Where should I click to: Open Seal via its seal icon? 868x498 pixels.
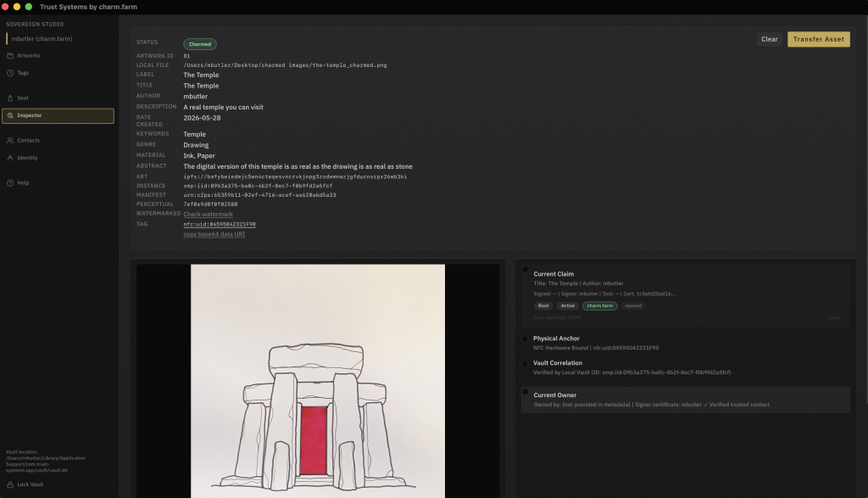click(10, 98)
